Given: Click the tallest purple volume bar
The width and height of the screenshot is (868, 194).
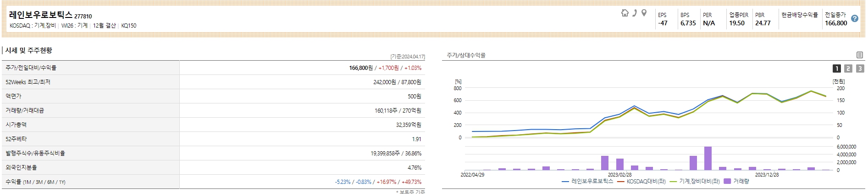Looking at the screenshot, I should point(708,159).
